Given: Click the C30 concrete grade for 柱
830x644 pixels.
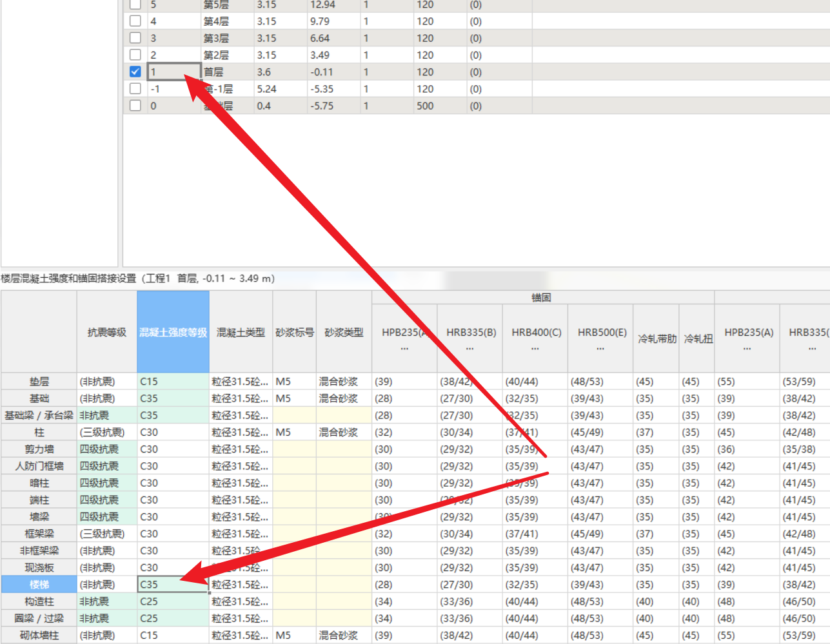Looking at the screenshot, I should [x=173, y=432].
